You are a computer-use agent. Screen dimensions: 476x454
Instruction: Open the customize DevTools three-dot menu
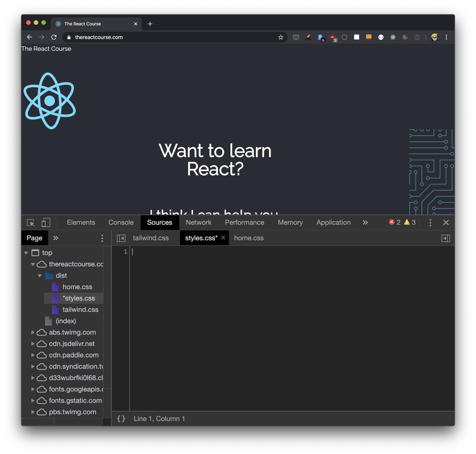[430, 222]
